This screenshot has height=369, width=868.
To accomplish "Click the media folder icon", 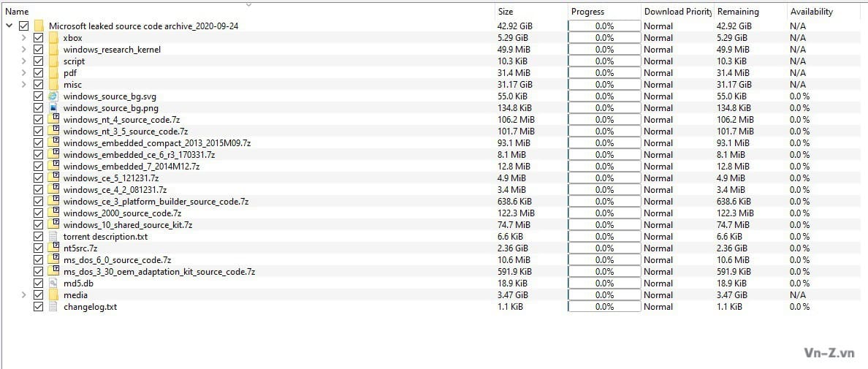I will [53, 294].
